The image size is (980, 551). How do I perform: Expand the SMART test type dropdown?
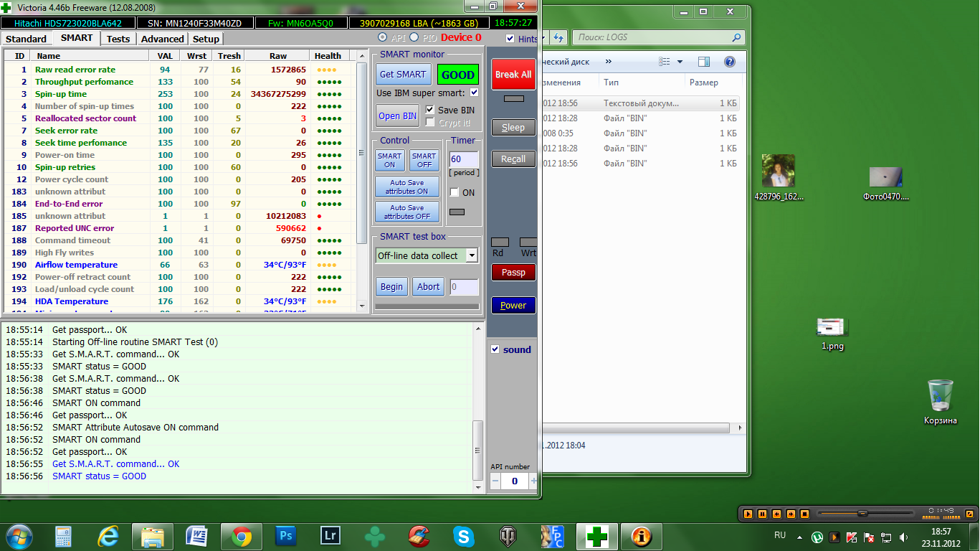(471, 255)
